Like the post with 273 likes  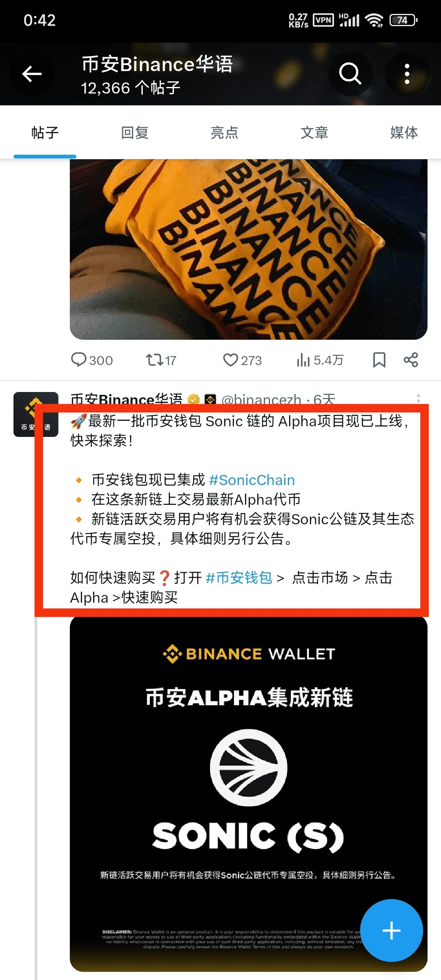[x=242, y=360]
